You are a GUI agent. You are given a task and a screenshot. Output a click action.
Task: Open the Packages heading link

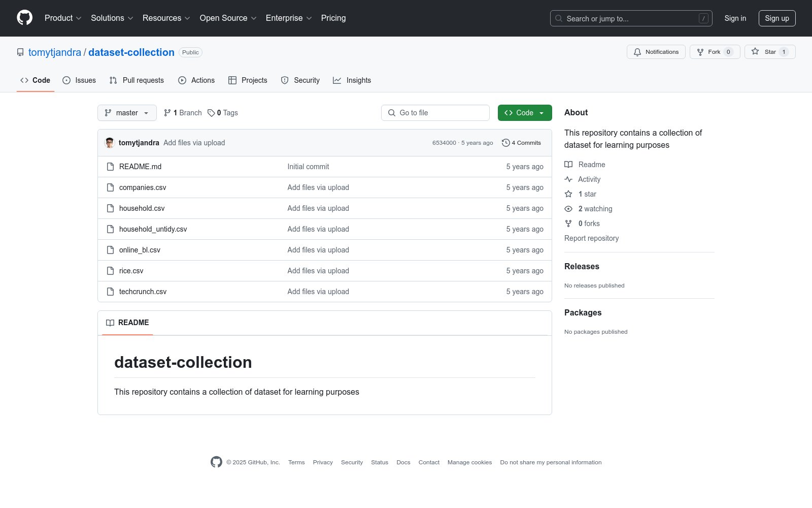point(583,312)
